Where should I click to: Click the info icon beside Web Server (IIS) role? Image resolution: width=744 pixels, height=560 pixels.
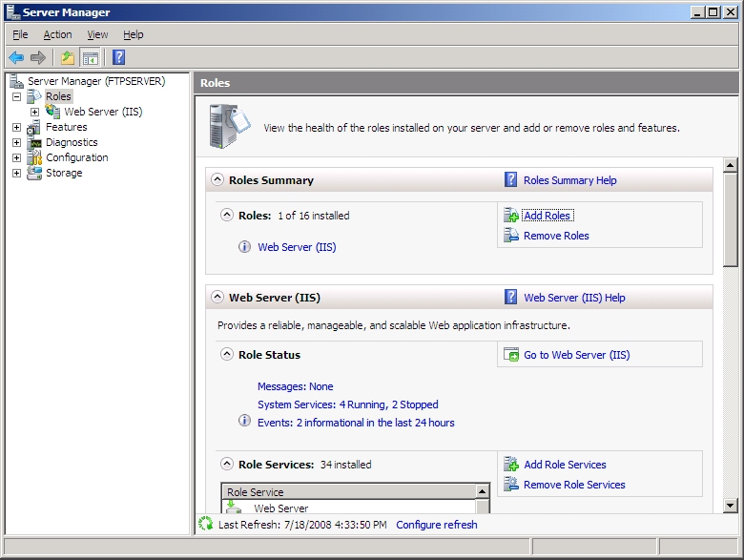pyautogui.click(x=244, y=247)
